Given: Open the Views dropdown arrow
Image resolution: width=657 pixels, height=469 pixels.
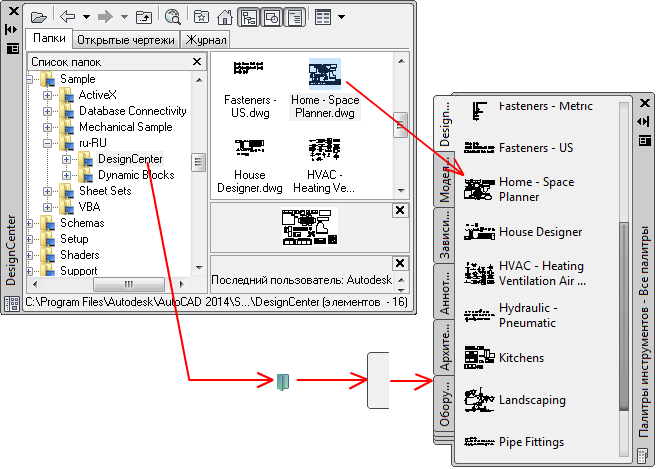Looking at the screenshot, I should coord(341,17).
